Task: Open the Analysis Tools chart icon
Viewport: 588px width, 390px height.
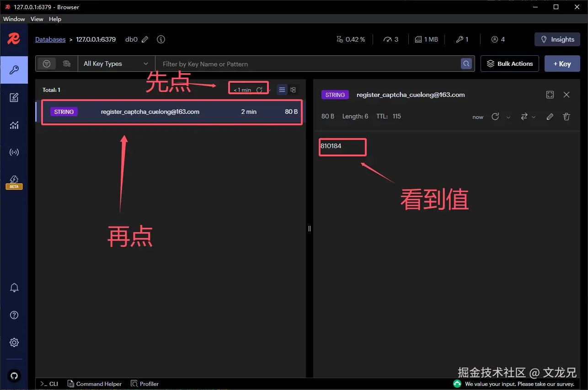Action: click(x=14, y=125)
